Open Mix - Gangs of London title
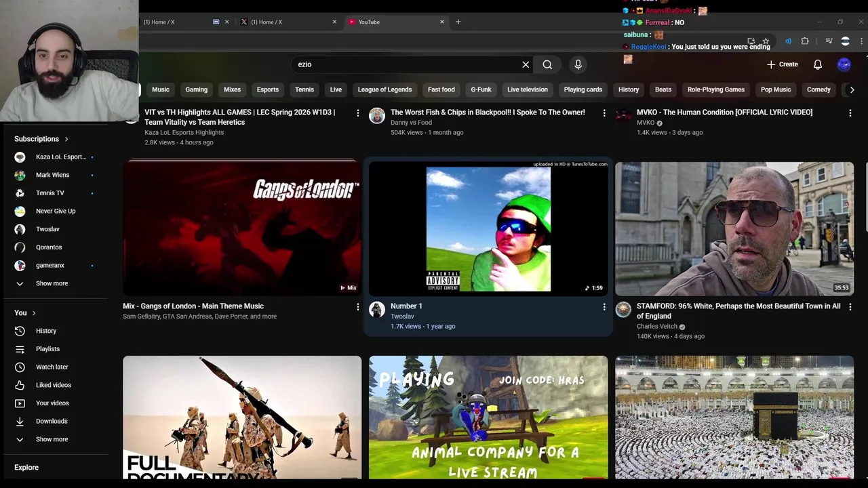 (193, 306)
